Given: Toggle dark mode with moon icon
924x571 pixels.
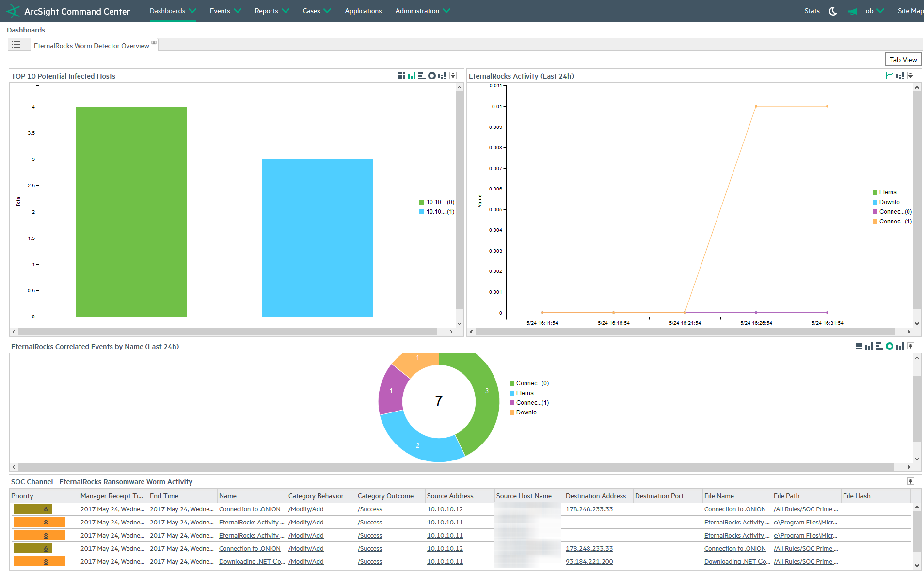Looking at the screenshot, I should point(833,11).
